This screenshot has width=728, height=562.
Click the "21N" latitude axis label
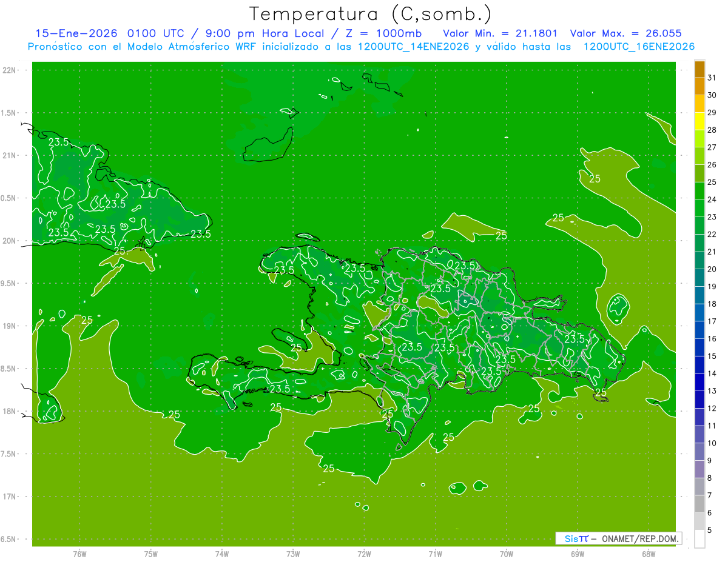(x=10, y=155)
